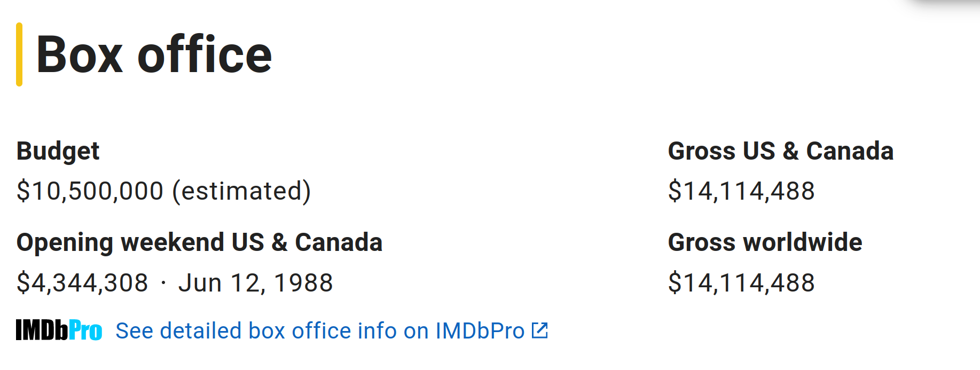This screenshot has height=370, width=980.
Task: Click the Gross worldwide $14,114,488 value
Action: pos(741,283)
